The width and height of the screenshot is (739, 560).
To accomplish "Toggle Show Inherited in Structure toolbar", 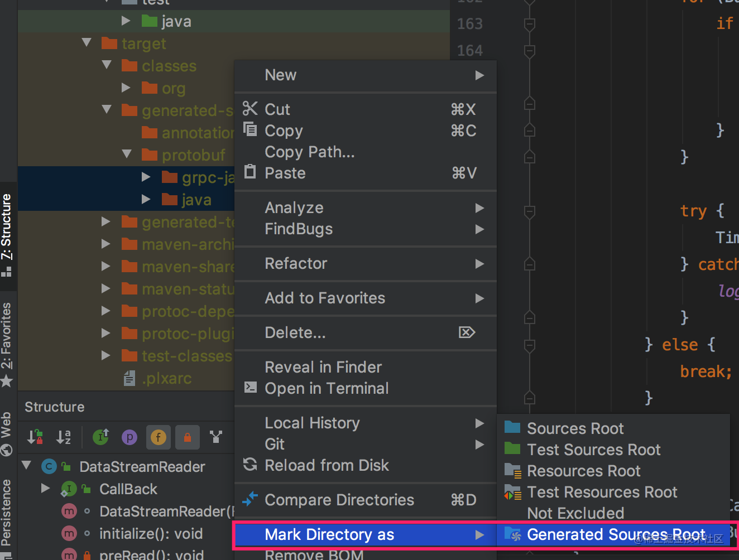I will point(100,437).
